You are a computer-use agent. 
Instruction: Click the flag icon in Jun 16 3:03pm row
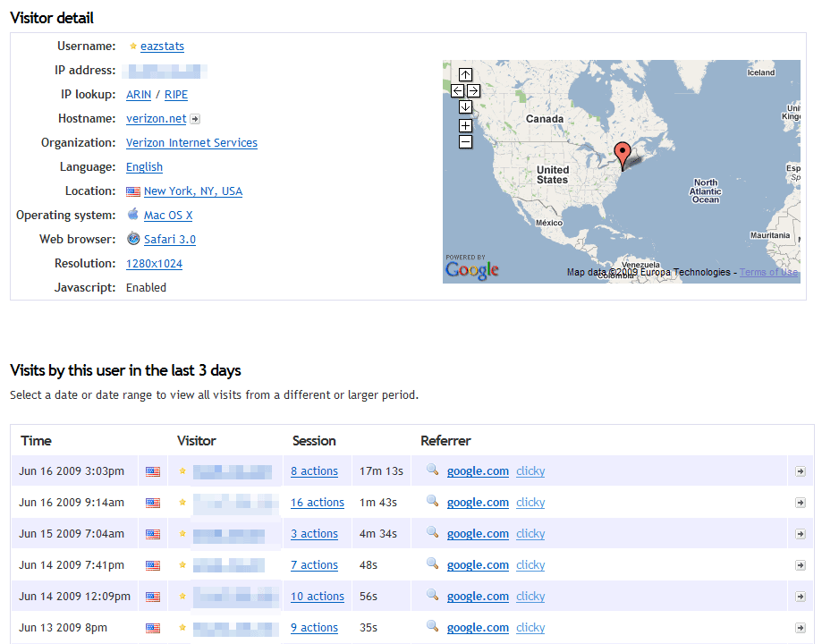(x=153, y=471)
